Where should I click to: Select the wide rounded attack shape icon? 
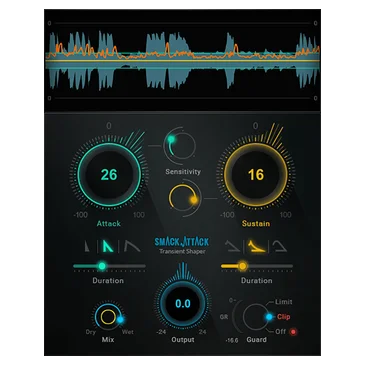pos(132,247)
